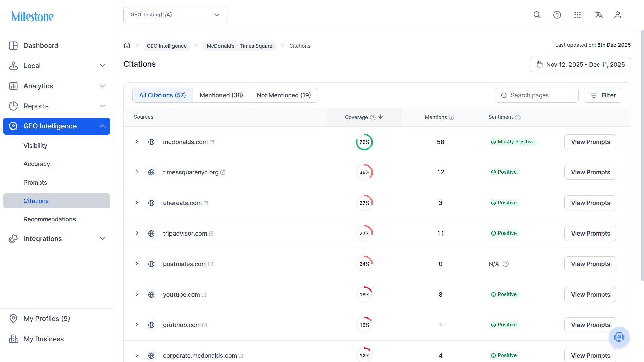Open the user profile icon

click(617, 15)
